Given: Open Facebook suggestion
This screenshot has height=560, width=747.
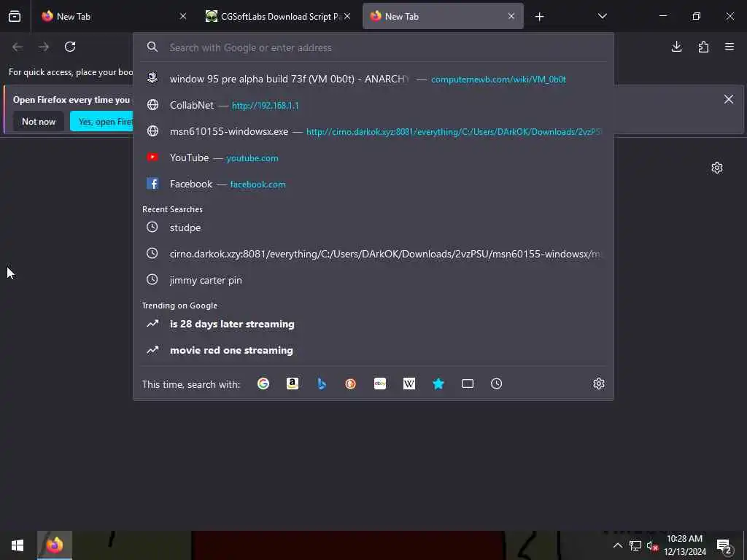Looking at the screenshot, I should tap(373, 184).
